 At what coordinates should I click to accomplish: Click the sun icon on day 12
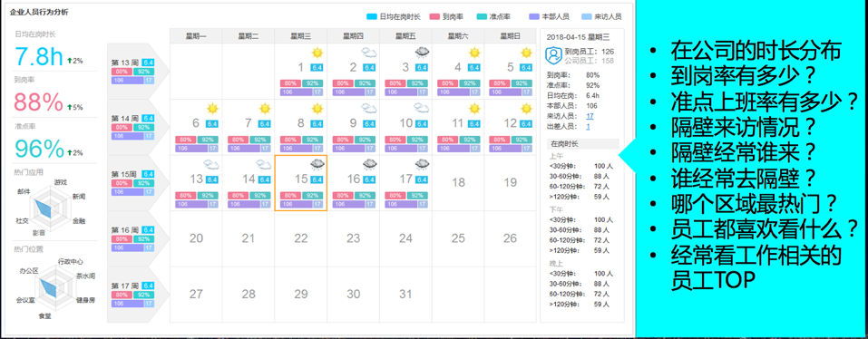[526, 109]
